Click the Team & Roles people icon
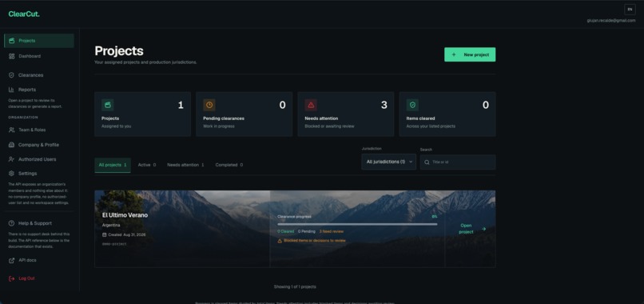This screenshot has width=644, height=304. (11, 130)
